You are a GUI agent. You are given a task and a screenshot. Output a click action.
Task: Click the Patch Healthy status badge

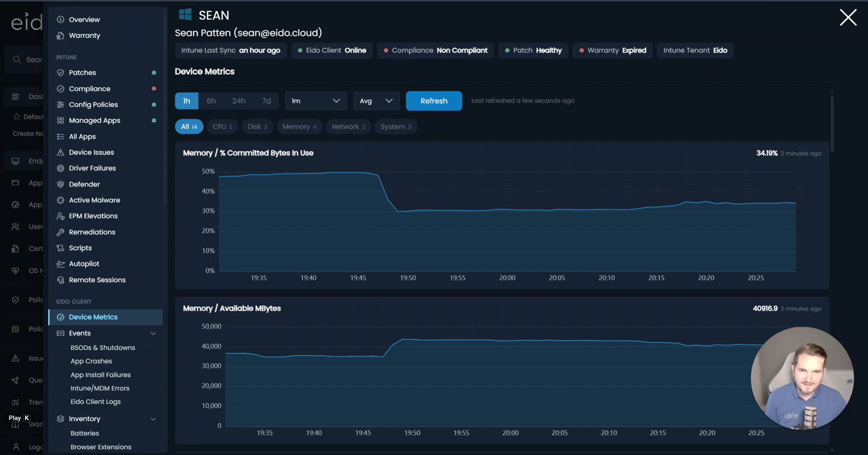pyautogui.click(x=534, y=50)
